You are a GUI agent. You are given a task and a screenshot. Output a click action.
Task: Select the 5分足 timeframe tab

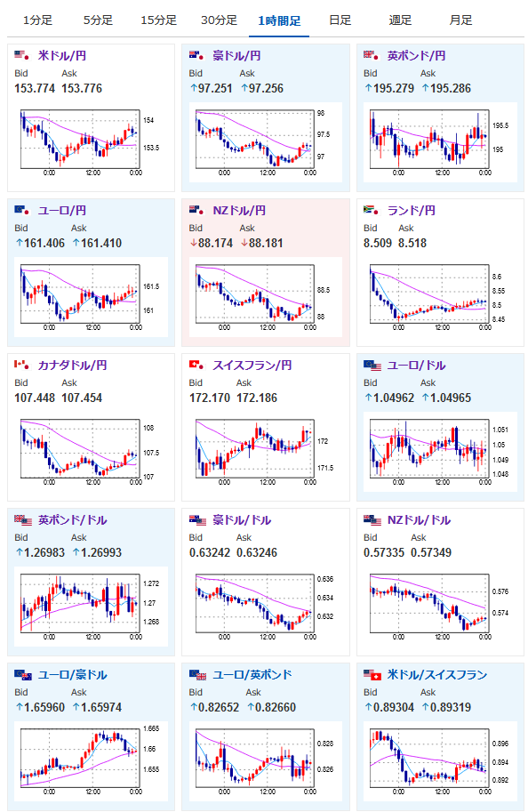click(99, 20)
